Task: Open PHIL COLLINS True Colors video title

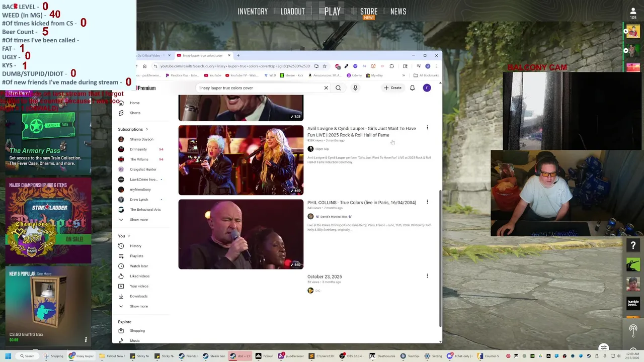Action: coord(362,203)
